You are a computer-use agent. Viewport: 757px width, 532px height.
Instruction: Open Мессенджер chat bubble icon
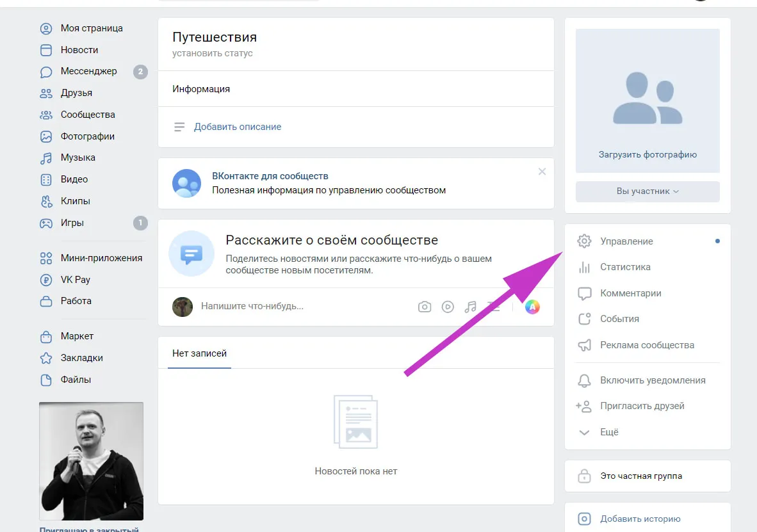[46, 72]
